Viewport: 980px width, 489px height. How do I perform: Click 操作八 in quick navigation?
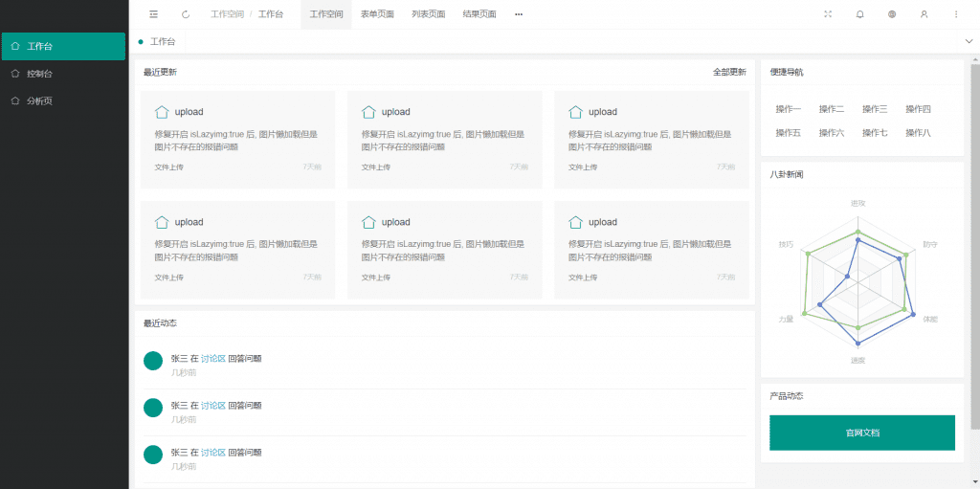coord(918,133)
